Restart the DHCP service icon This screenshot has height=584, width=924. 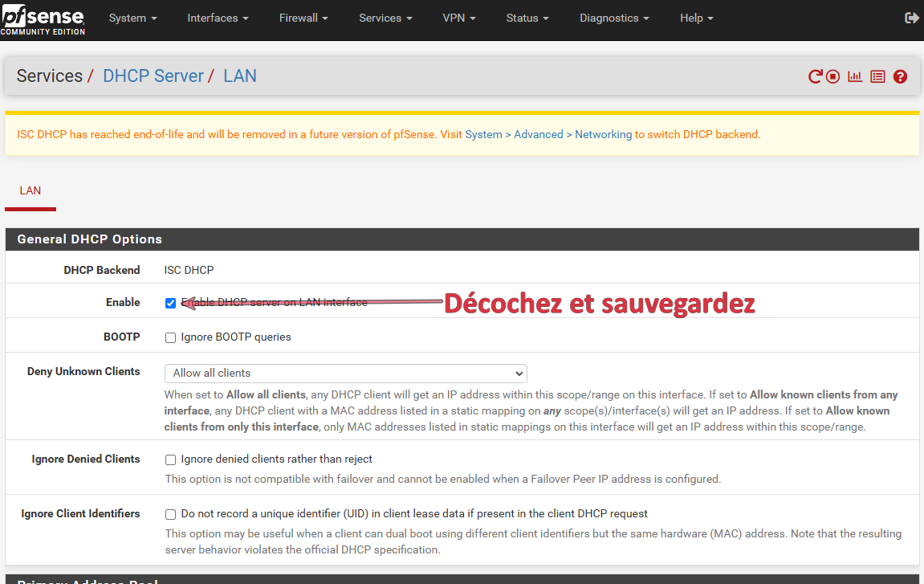click(815, 76)
